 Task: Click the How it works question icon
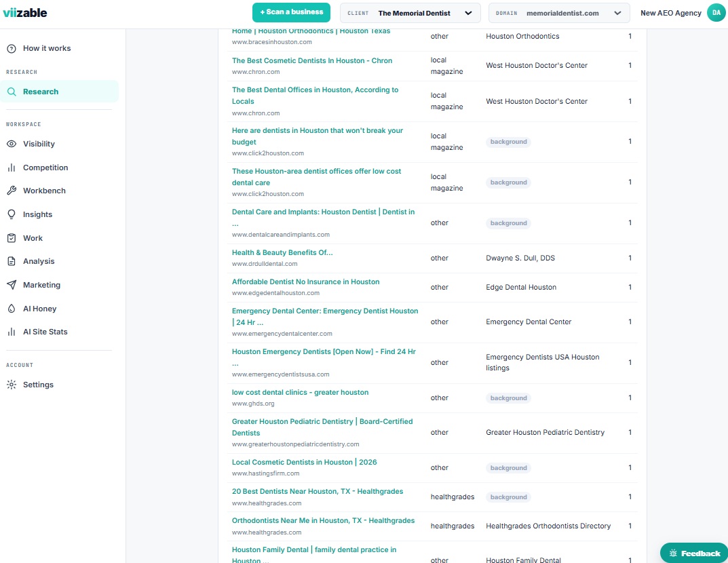tap(12, 48)
